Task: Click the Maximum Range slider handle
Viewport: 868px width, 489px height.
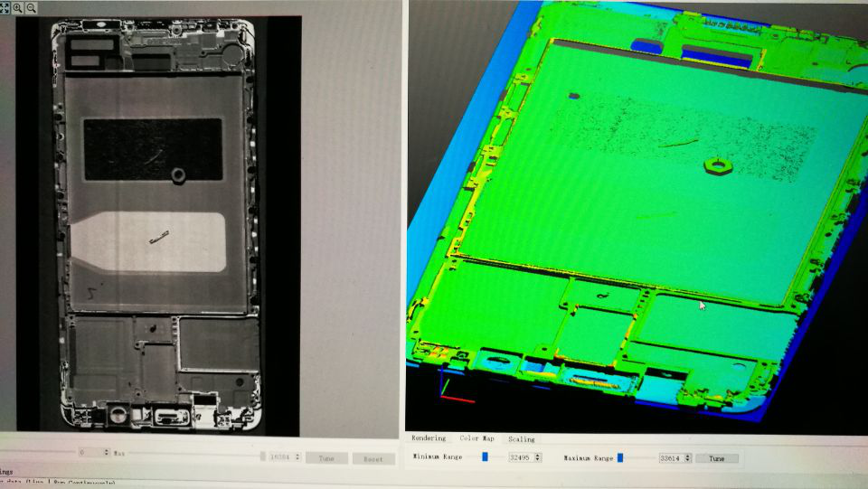Action: pyautogui.click(x=621, y=457)
